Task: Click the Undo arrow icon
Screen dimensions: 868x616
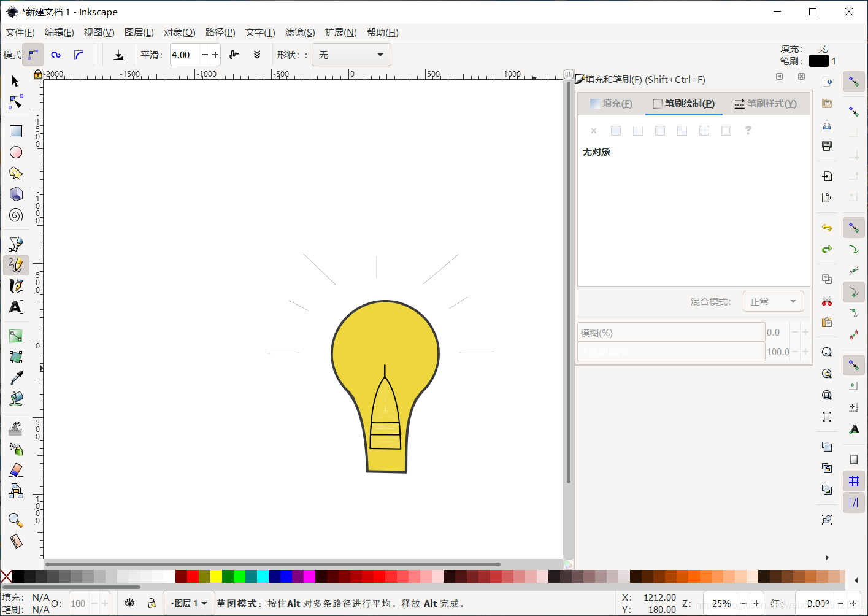Action: 827,228
